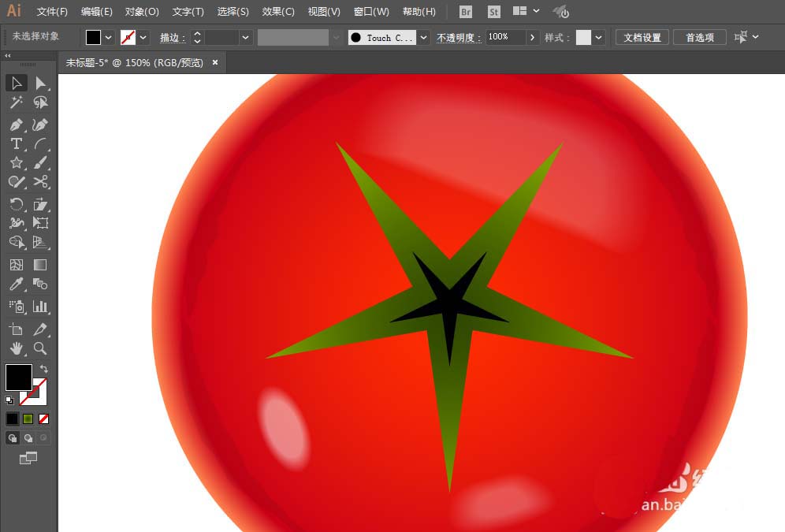Click the 文档设置 button
Image resolution: width=785 pixels, height=532 pixels.
(x=642, y=38)
